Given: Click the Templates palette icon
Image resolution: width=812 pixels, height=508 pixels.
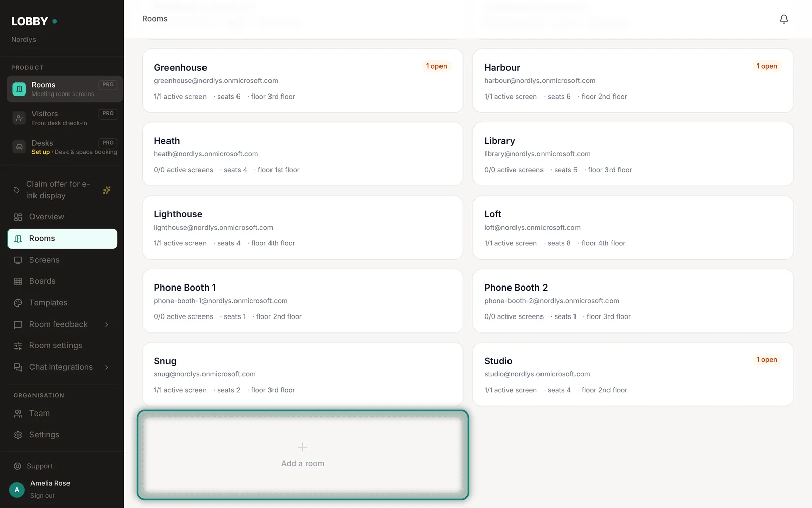Looking at the screenshot, I should click(18, 303).
